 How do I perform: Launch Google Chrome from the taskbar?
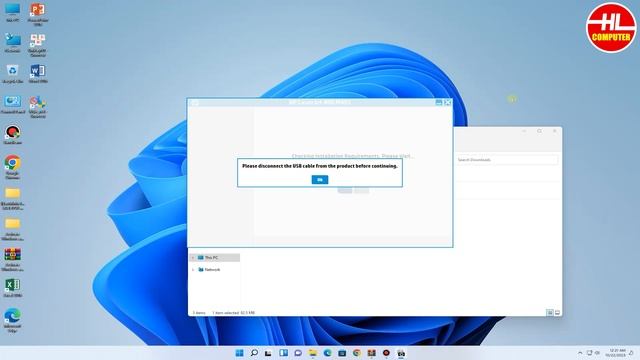(x=357, y=353)
